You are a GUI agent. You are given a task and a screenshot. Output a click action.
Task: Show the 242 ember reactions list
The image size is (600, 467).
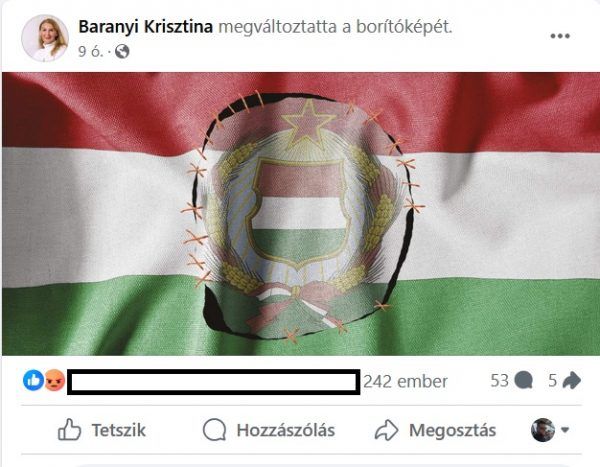click(x=405, y=381)
